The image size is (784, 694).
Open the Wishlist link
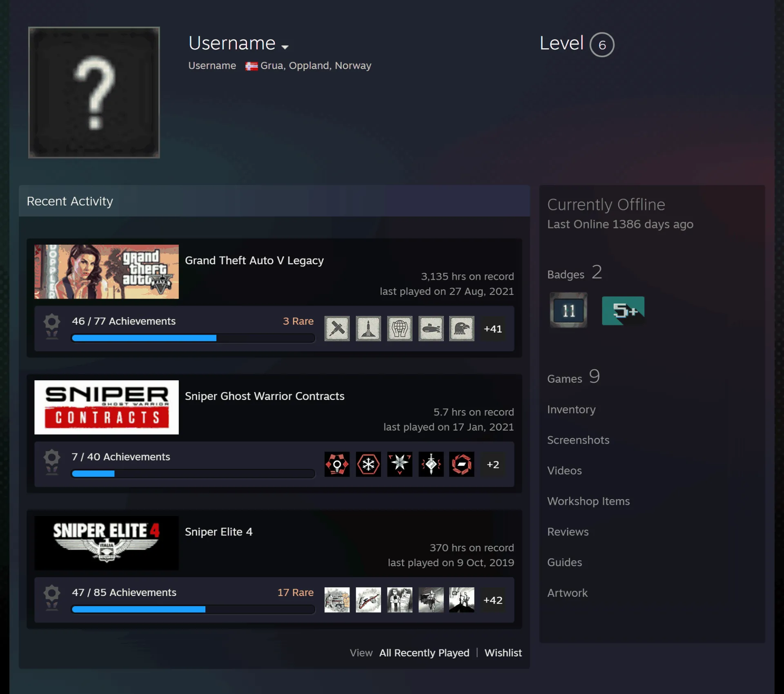(503, 653)
